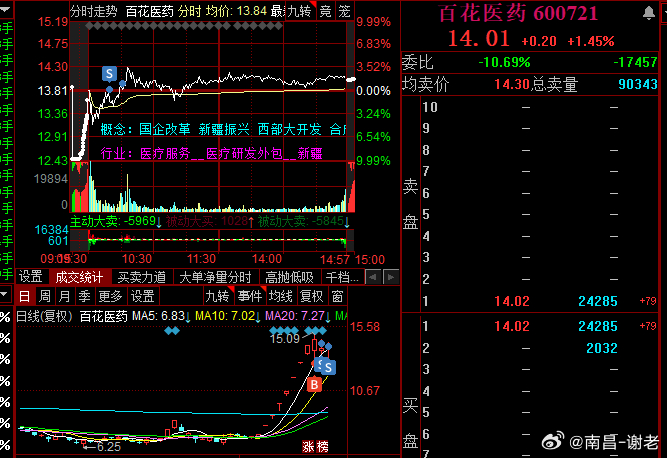This screenshot has height=458, width=667.
Task: Click the blue S marker on daily K-line chart
Action: [328, 367]
